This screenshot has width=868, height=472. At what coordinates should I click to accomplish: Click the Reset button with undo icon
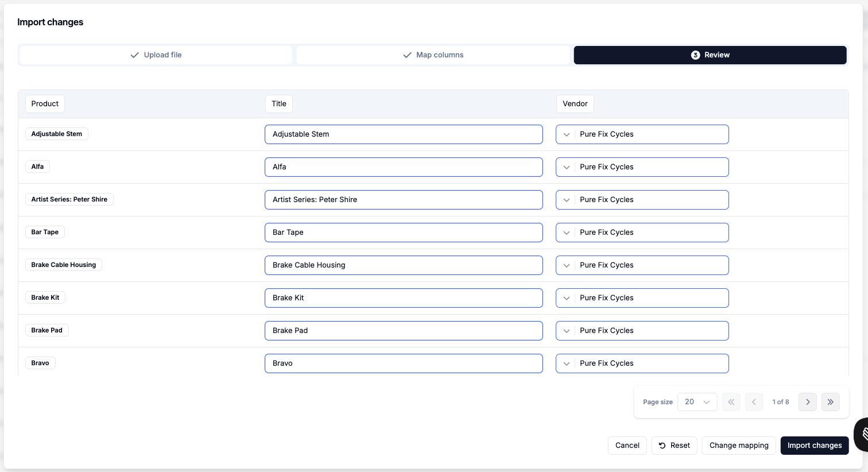tap(674, 446)
